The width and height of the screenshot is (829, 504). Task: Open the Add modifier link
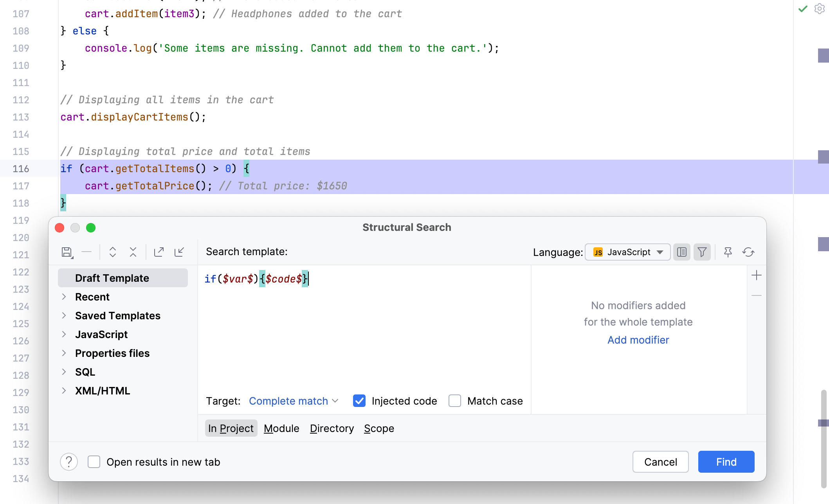[x=638, y=340]
